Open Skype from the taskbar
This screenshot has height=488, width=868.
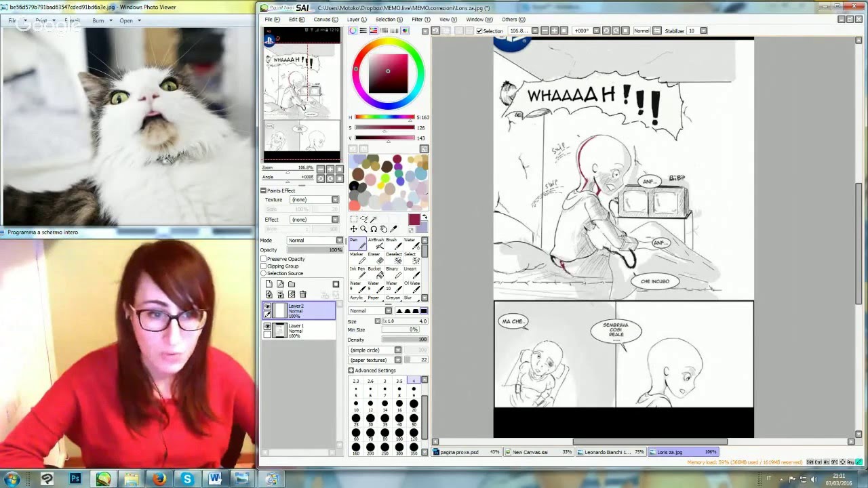[x=187, y=479]
